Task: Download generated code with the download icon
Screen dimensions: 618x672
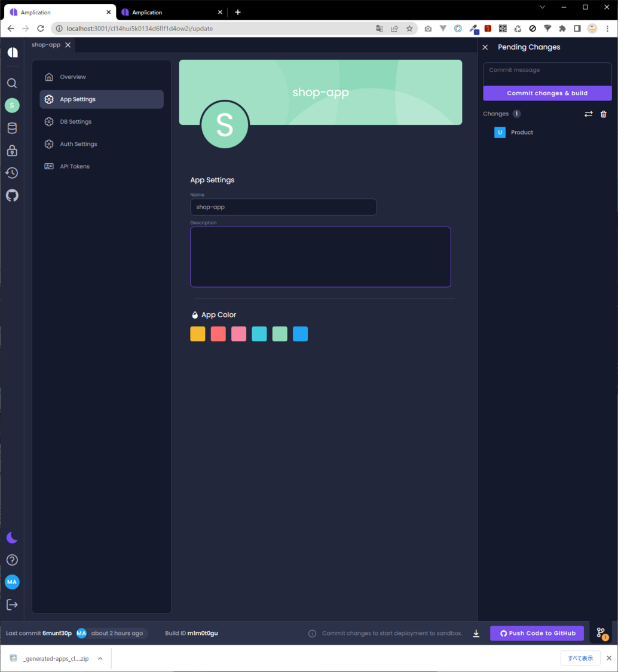Action: [476, 633]
